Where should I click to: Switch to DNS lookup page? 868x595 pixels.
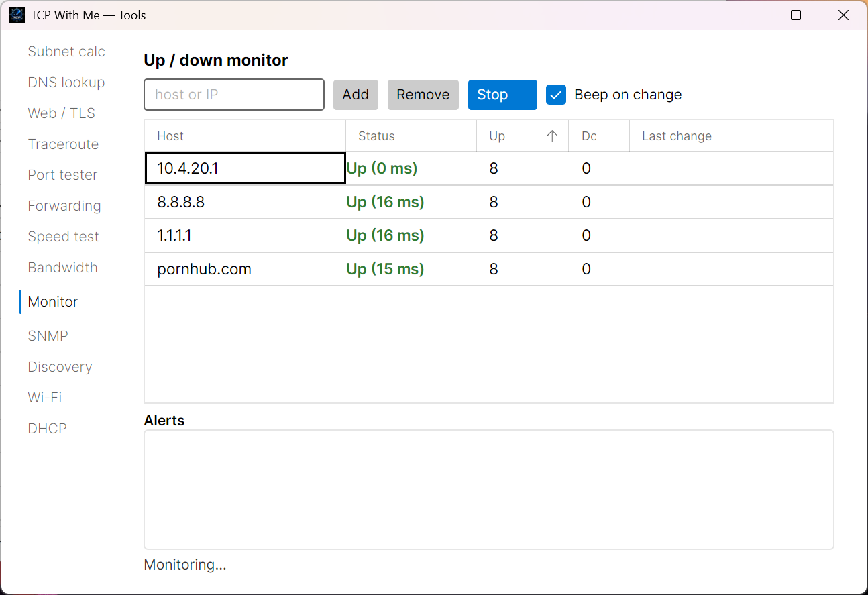66,83
